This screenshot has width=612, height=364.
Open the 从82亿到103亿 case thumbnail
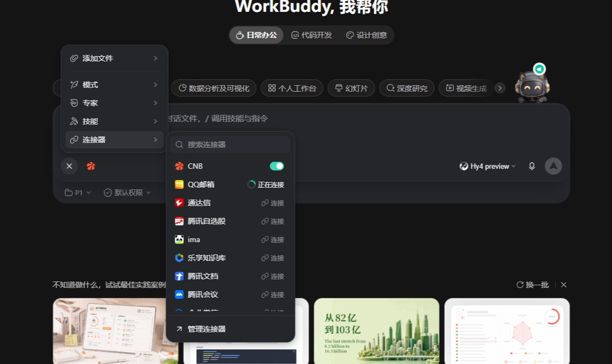(377, 331)
